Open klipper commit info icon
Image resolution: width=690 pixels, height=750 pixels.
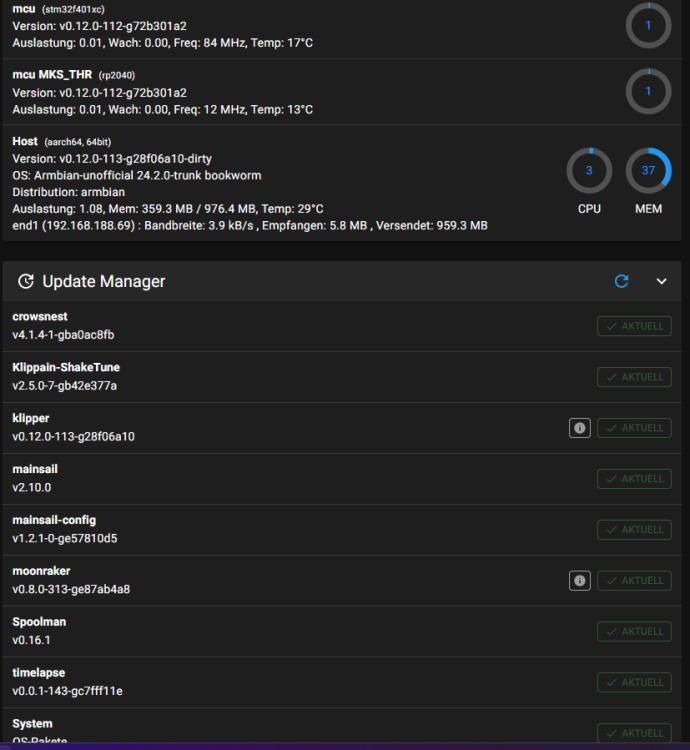(580, 428)
